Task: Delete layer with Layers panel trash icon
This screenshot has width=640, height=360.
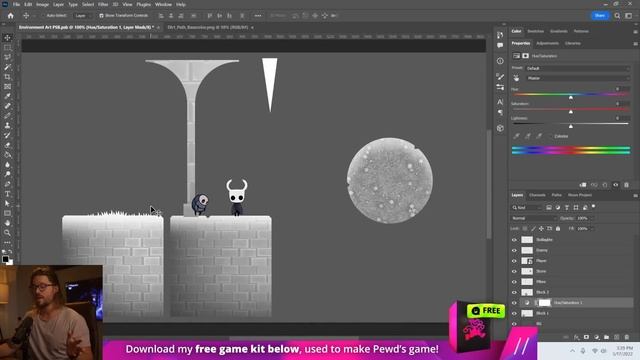Action: click(627, 337)
